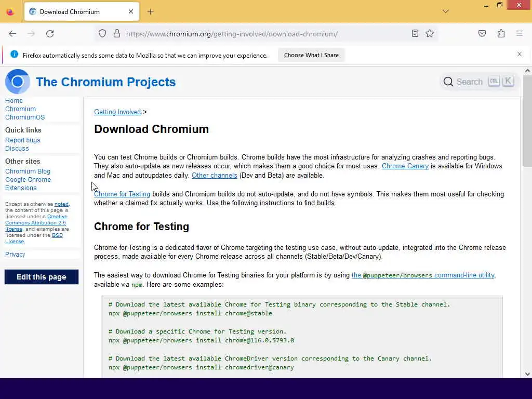Open a new tab with plus icon
Screen dimensions: 532x399
click(x=151, y=12)
